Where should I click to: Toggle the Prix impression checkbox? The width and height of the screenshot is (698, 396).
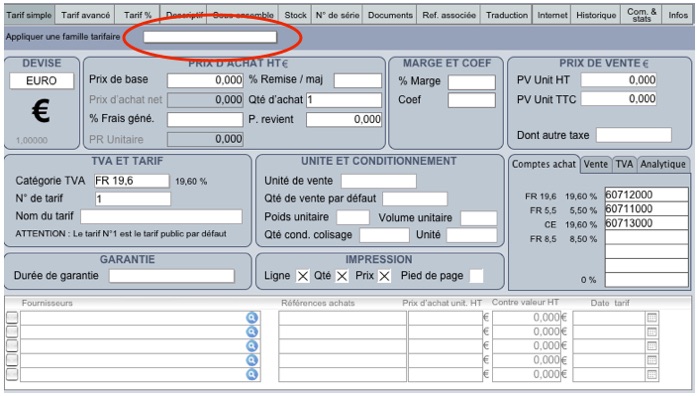[x=385, y=276]
